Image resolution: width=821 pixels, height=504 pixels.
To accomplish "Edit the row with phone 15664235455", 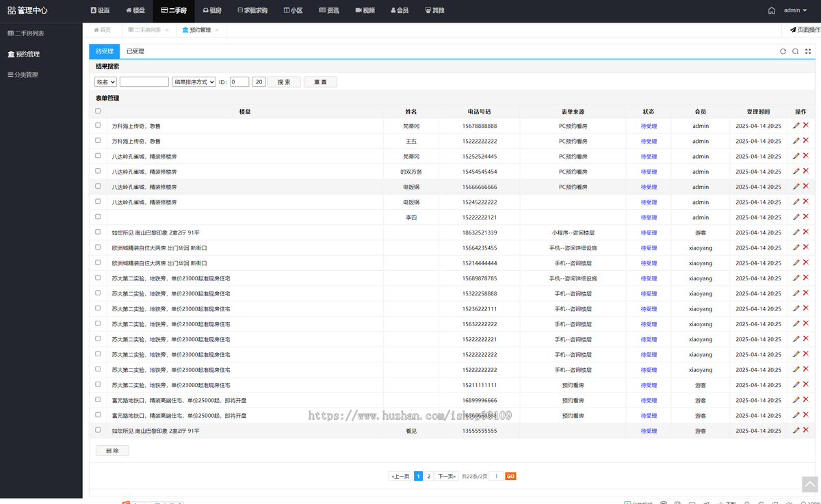I will coord(796,247).
